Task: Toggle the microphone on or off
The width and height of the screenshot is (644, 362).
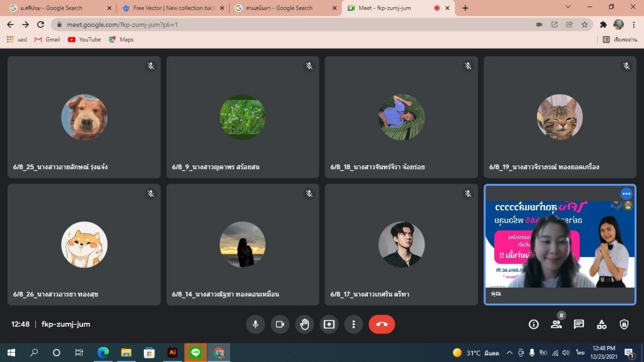Action: tap(256, 324)
